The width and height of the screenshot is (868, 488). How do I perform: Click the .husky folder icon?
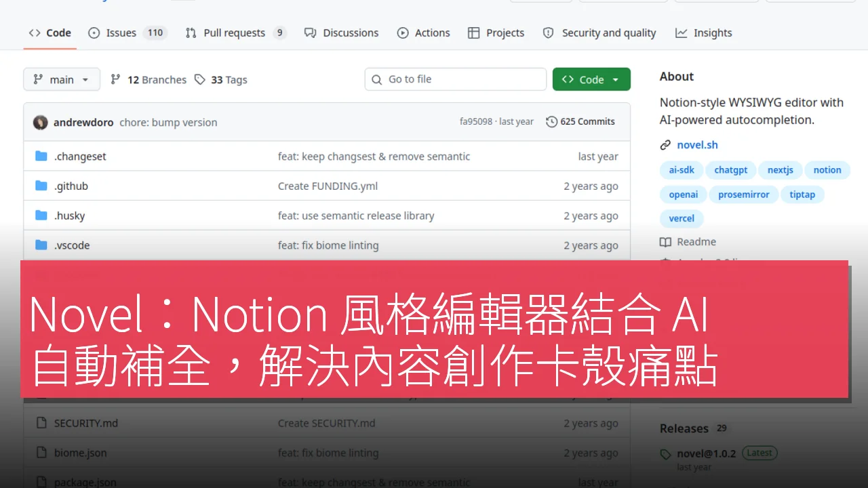pos(41,216)
